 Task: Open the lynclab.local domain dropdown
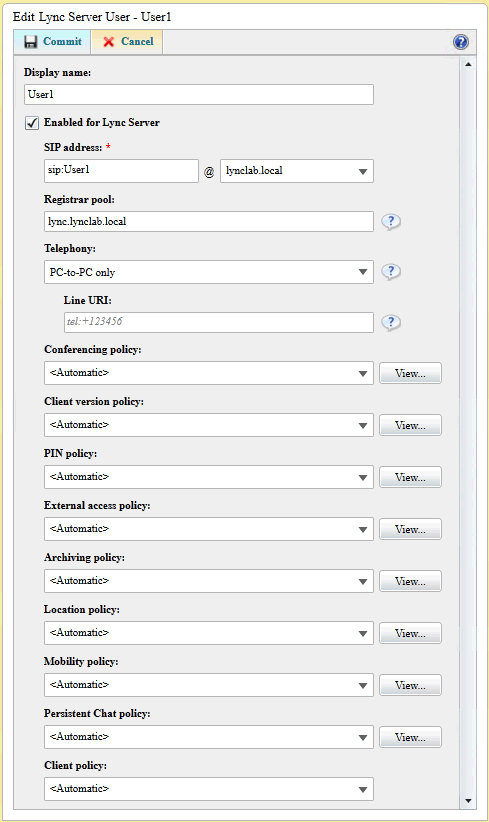coord(297,171)
